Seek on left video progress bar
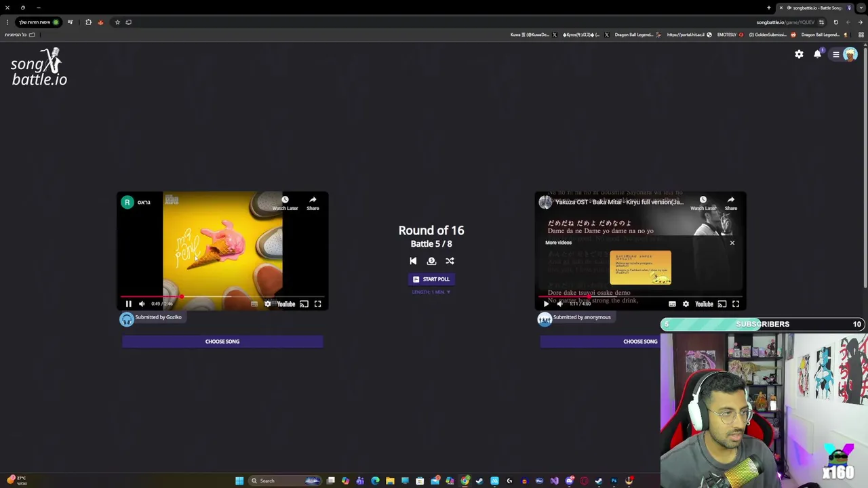Image resolution: width=868 pixels, height=488 pixels. 222,297
